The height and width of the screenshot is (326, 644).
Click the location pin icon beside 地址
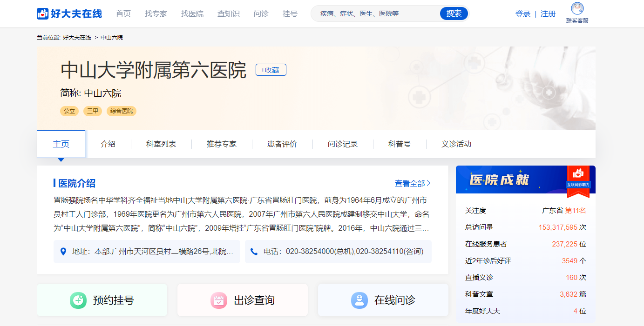coord(63,252)
